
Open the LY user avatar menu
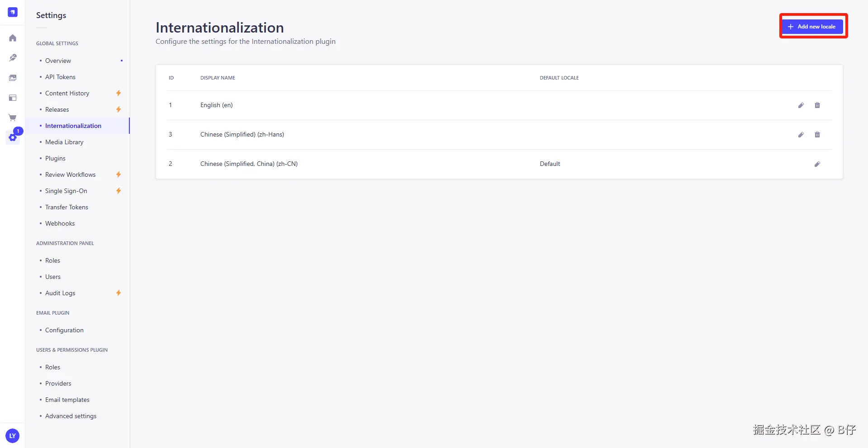(13, 436)
